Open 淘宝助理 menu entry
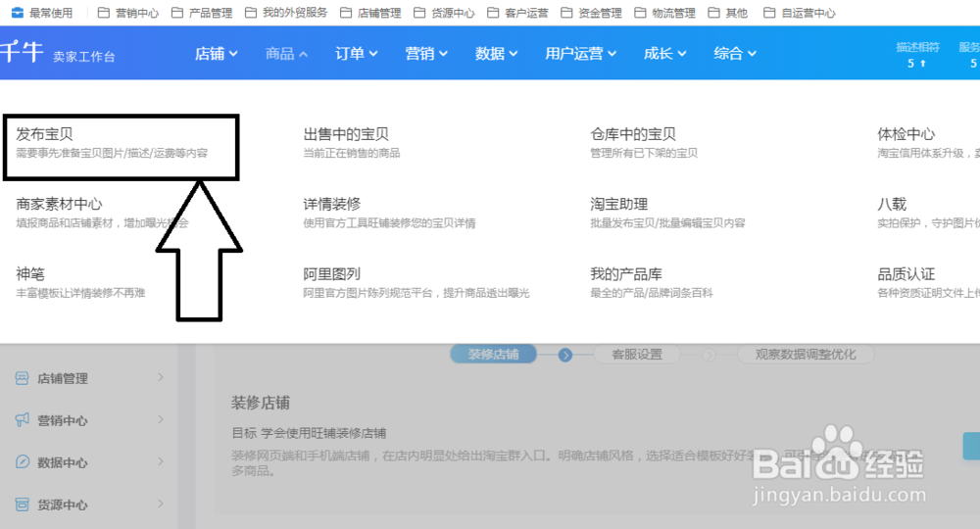The width and height of the screenshot is (980, 529). [x=618, y=204]
